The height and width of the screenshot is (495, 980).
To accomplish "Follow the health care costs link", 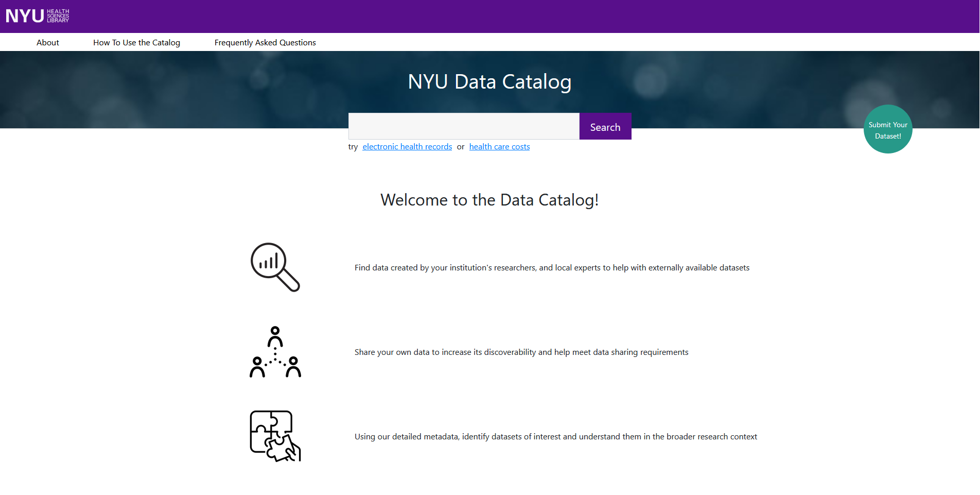I will coord(499,147).
